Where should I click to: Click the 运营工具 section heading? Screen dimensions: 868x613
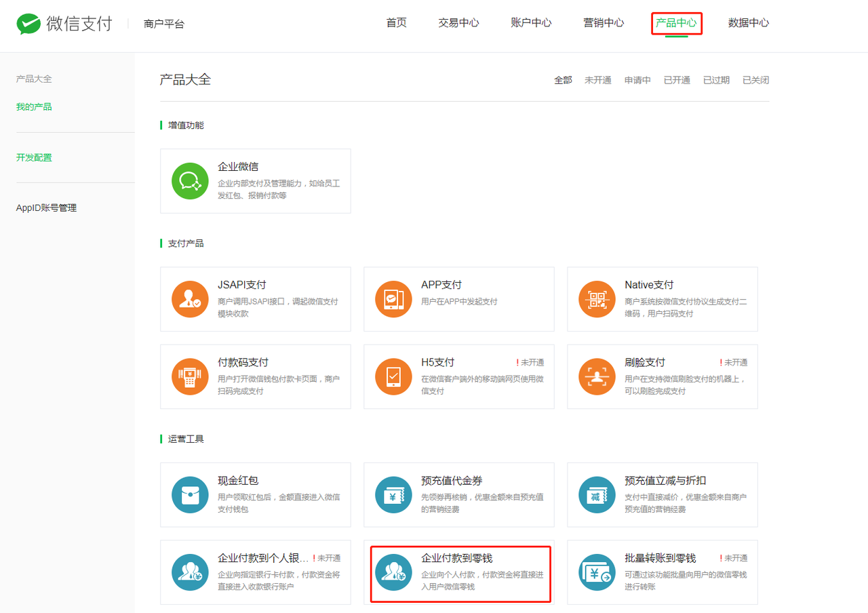point(186,439)
